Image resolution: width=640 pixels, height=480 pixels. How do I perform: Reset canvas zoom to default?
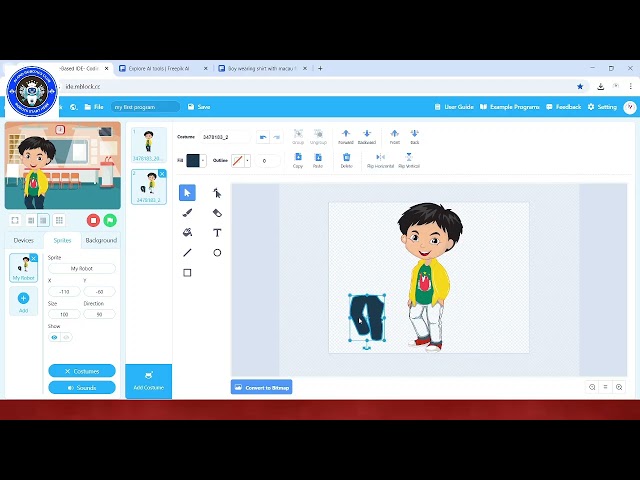click(605, 387)
